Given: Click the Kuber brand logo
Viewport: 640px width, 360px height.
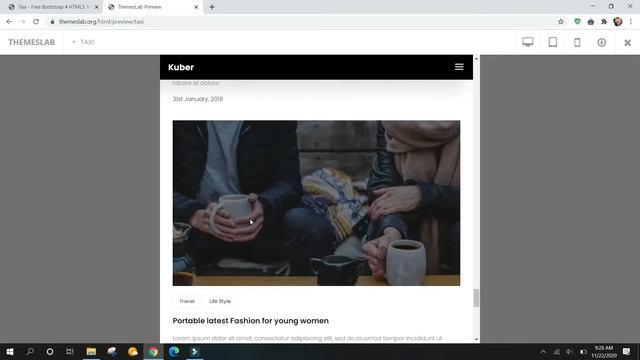Looking at the screenshot, I should click(x=181, y=67).
